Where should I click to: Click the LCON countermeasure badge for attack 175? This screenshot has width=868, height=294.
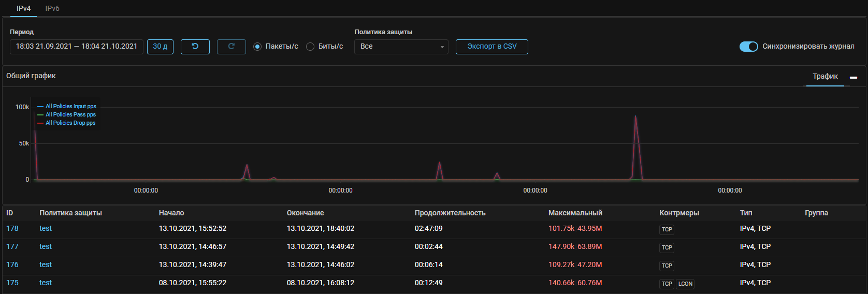685,284
